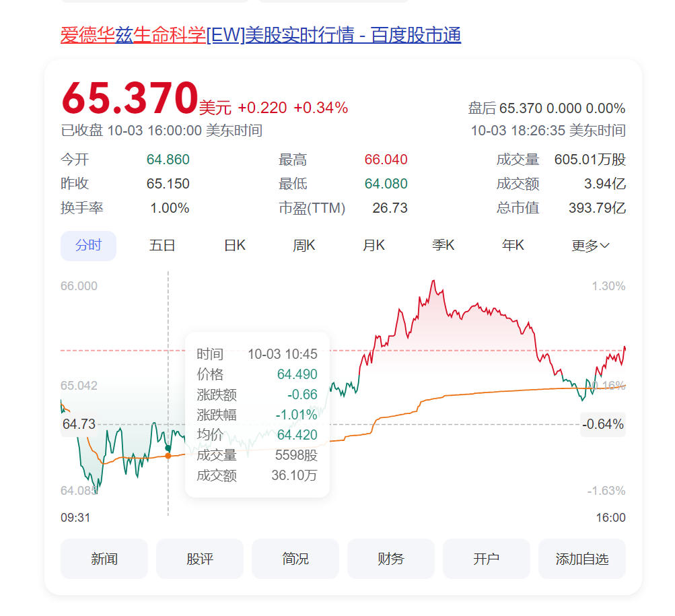
Task: Click the -1.63% right axis label
Action: point(606,491)
